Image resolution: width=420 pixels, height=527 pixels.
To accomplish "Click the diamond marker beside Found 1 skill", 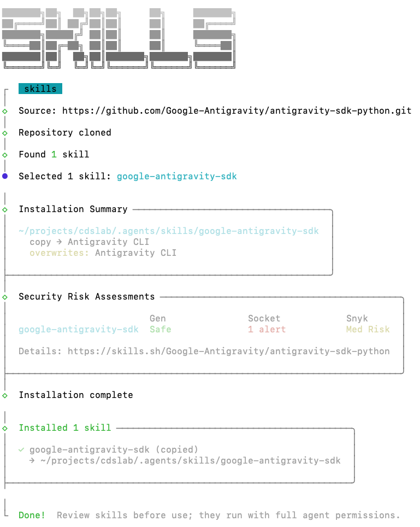I will [x=5, y=155].
